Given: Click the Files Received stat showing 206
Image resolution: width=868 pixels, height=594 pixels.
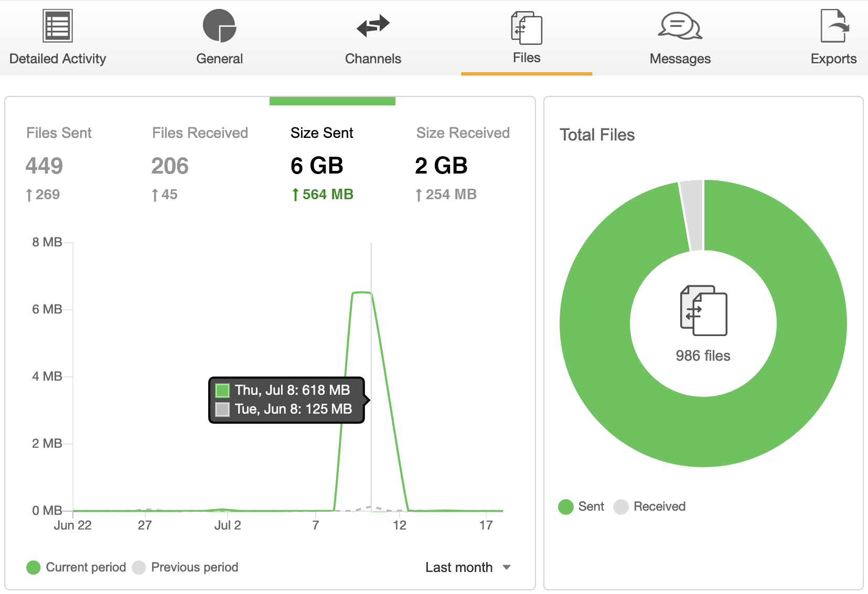Looking at the screenshot, I should 170,166.
